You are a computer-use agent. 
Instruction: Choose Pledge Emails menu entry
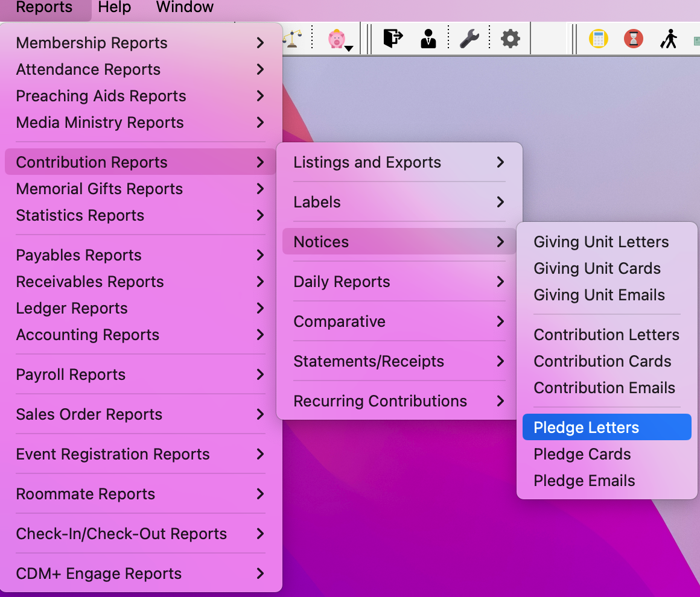tap(584, 481)
